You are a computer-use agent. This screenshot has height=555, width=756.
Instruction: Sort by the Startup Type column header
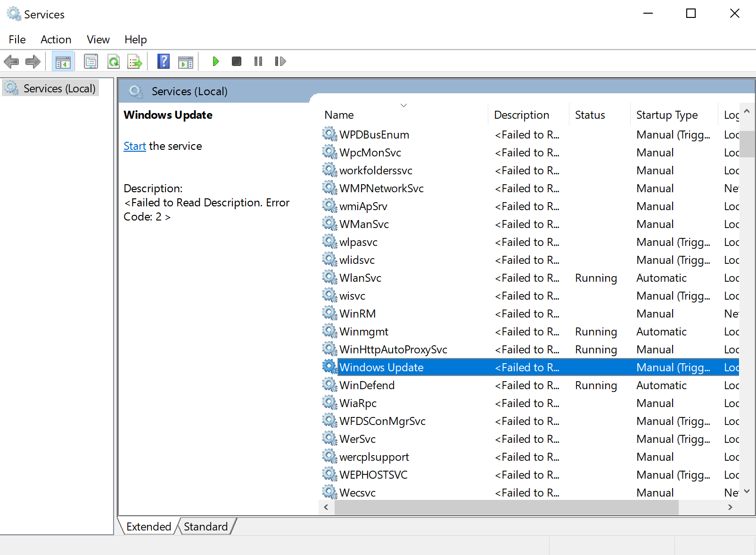click(674, 114)
